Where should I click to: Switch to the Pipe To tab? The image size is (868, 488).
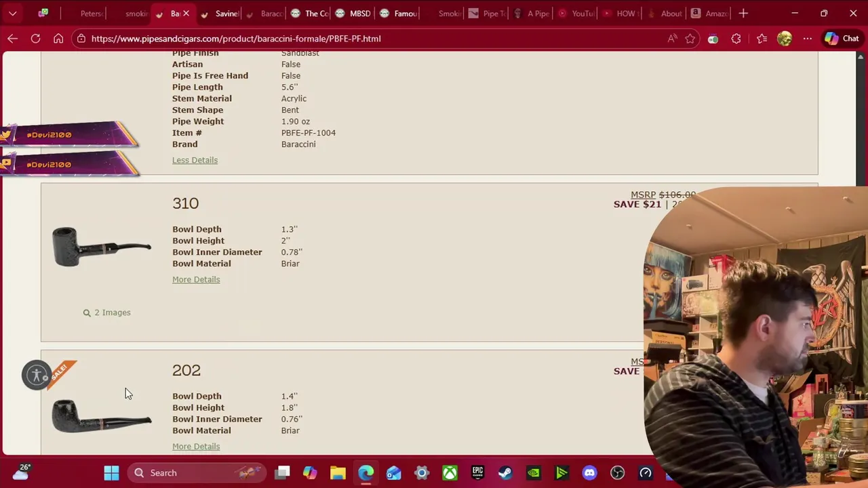point(488,13)
